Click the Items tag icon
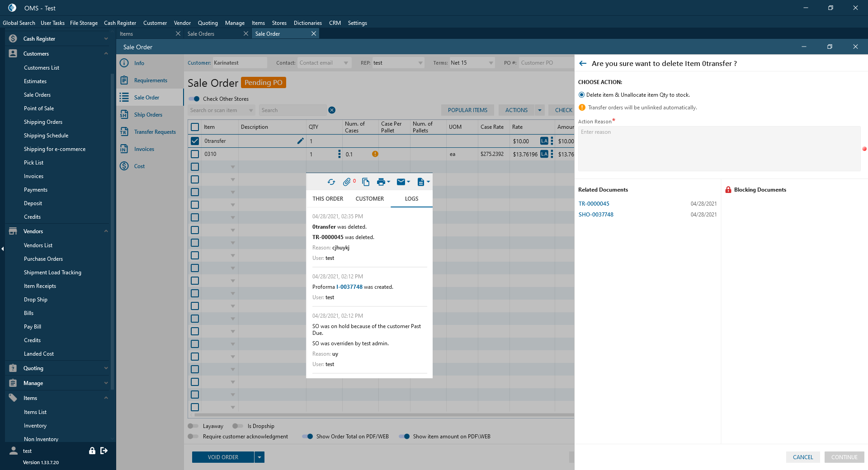 coord(13,398)
